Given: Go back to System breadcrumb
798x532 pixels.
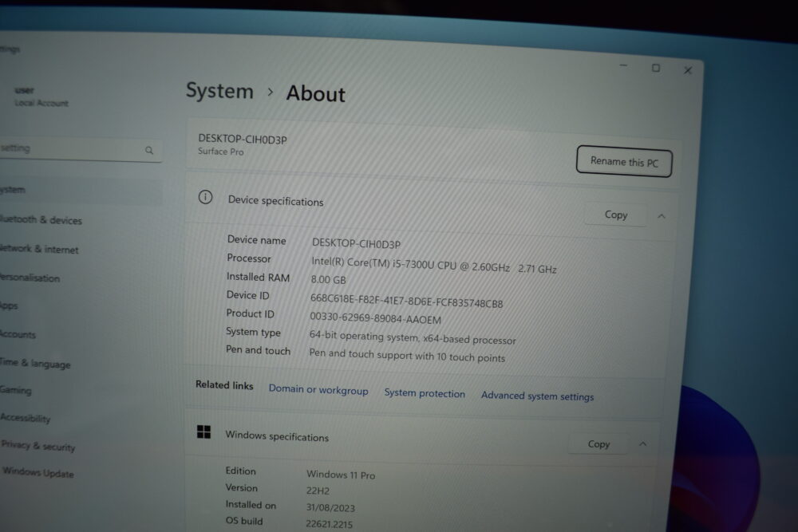Looking at the screenshot, I should 219,91.
